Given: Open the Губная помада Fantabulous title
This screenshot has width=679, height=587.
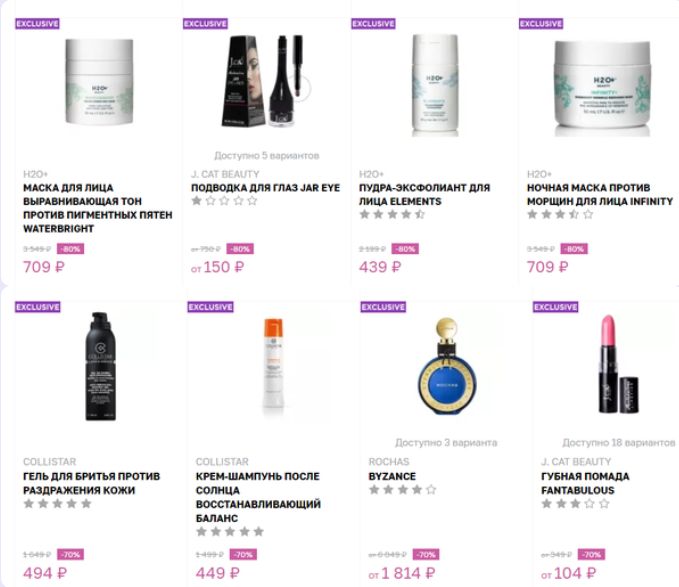Looking at the screenshot, I should [585, 483].
